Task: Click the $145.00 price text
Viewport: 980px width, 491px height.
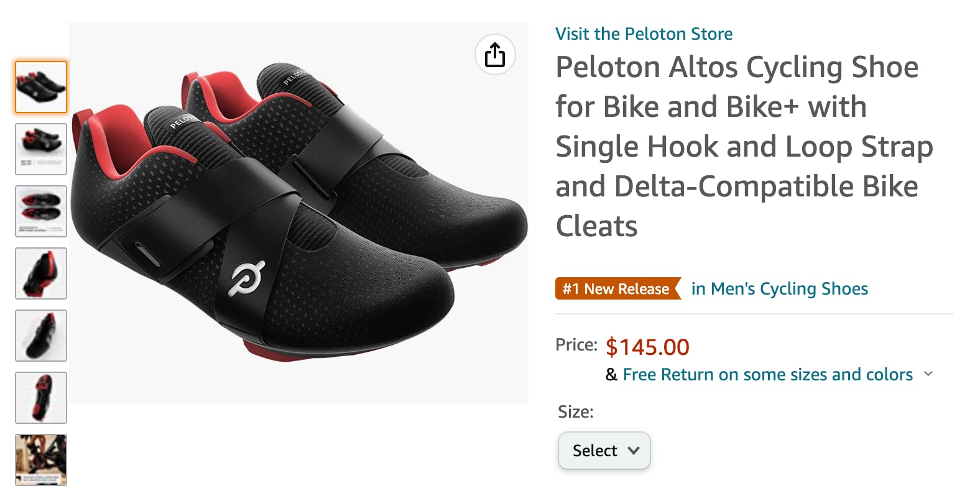Action: 647,347
